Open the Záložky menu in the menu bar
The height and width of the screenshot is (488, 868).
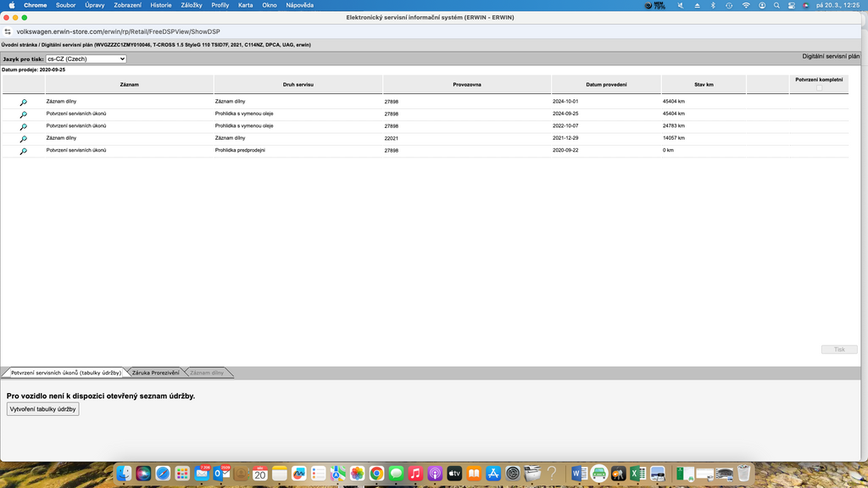coord(192,5)
